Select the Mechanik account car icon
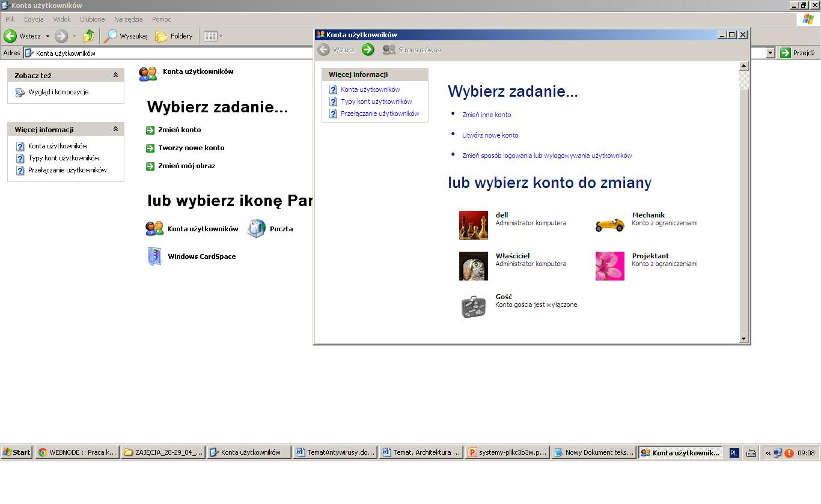The image size is (821, 504). (609, 225)
